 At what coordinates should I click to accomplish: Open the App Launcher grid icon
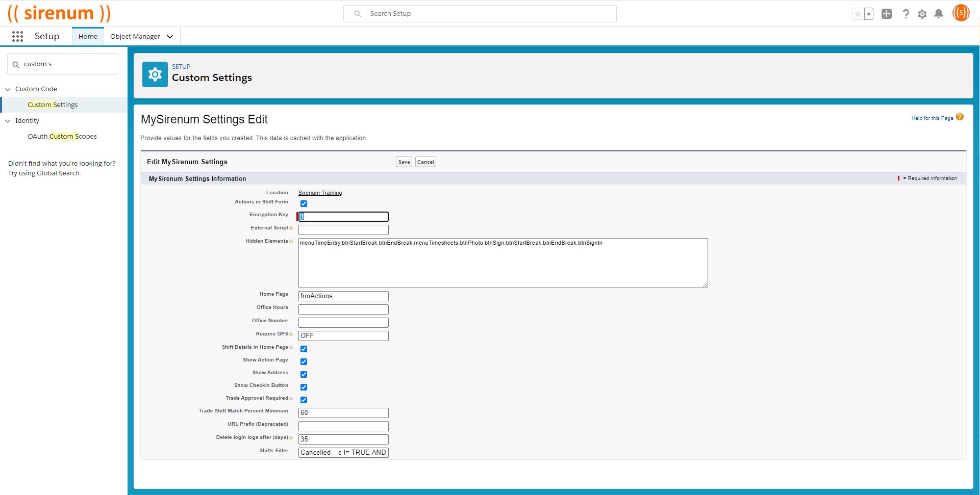click(x=17, y=36)
